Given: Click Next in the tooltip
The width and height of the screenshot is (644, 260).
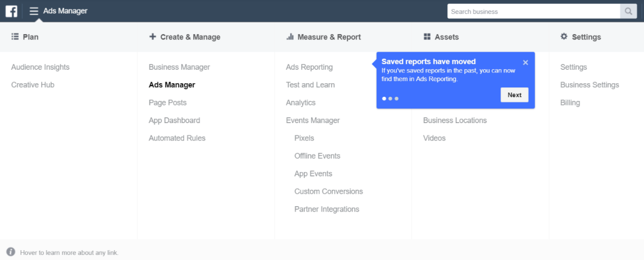Looking at the screenshot, I should click(514, 95).
